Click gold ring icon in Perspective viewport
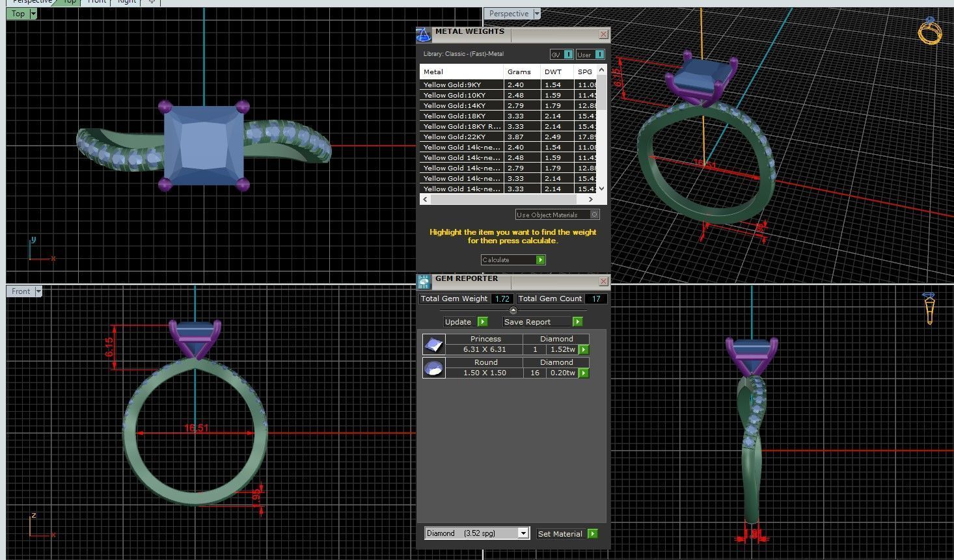This screenshot has height=560, width=954. [x=929, y=30]
